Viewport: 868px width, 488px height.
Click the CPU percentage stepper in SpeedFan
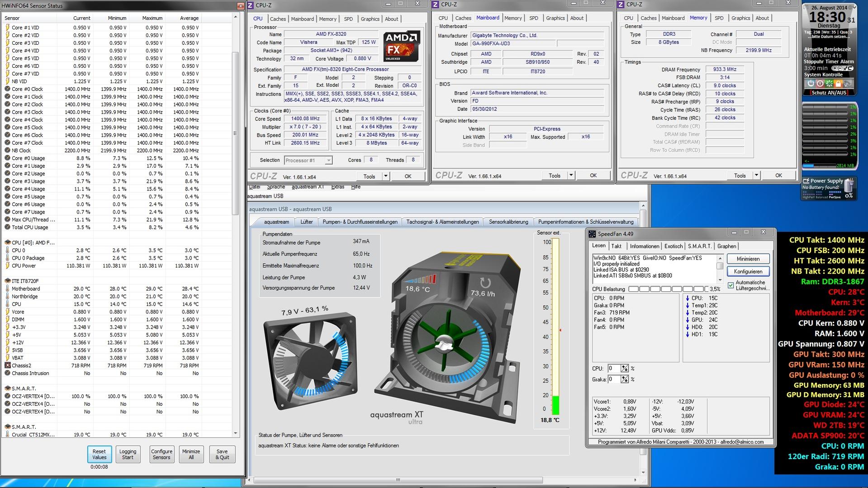pos(625,369)
